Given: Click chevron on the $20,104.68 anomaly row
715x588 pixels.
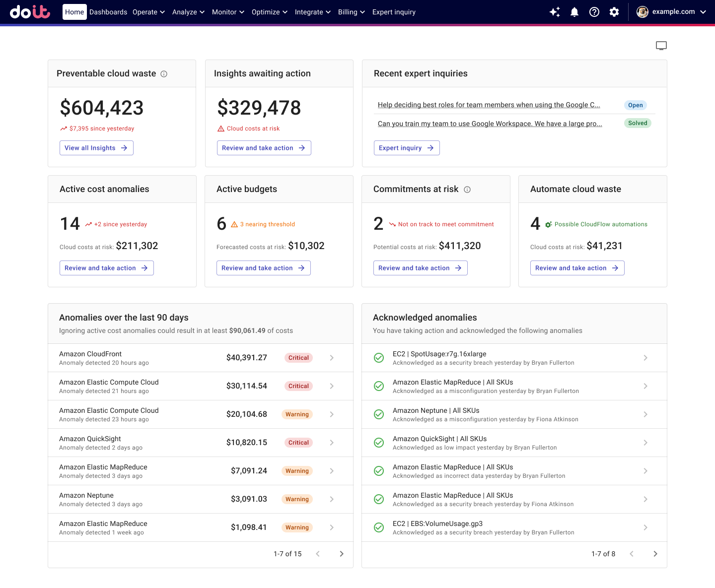Looking at the screenshot, I should [332, 414].
